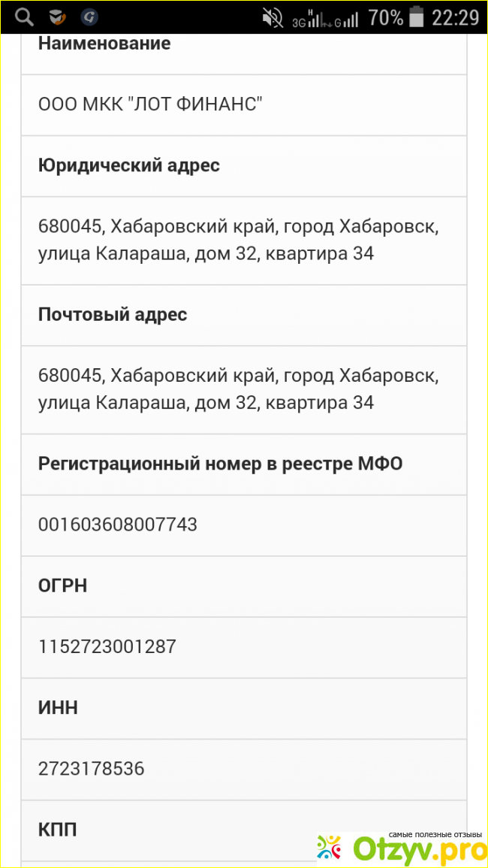
Task: Tap the orange-and-gray notification icon beside the magnifier
Action: click(57, 17)
